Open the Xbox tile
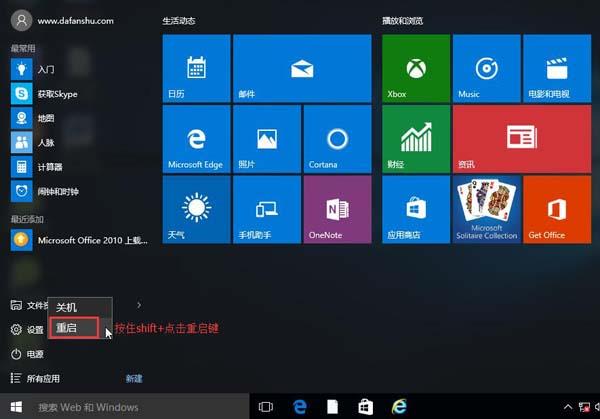The image size is (600, 419). (x=416, y=68)
